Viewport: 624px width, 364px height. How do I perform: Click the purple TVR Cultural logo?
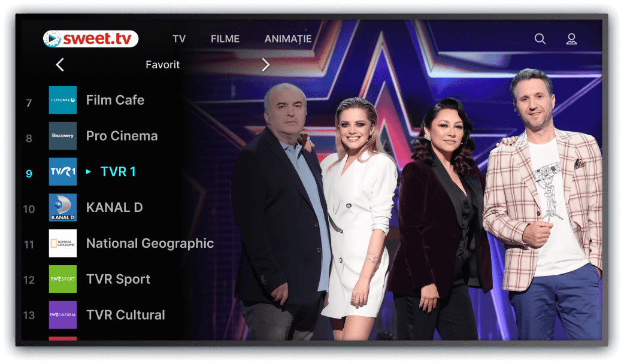pyautogui.click(x=63, y=315)
